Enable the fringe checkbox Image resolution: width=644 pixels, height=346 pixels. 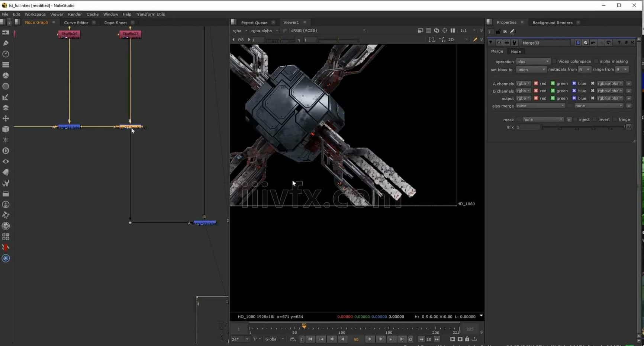[615, 119]
